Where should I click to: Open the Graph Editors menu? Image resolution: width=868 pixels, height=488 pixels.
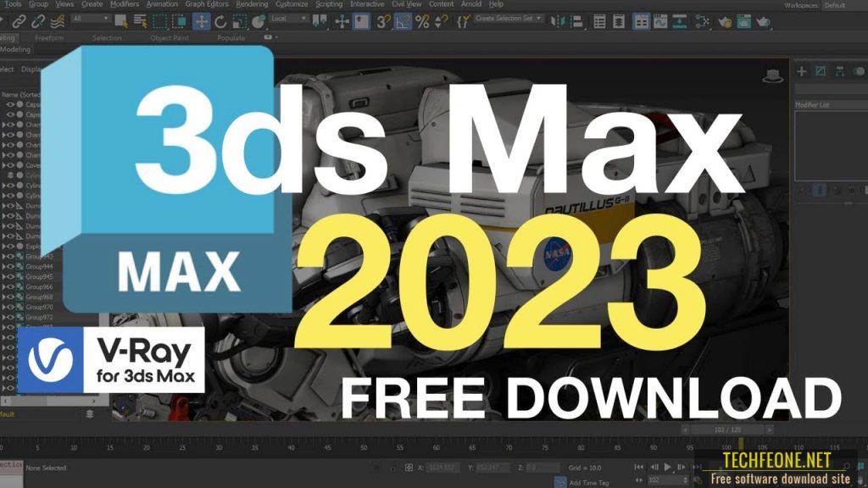[207, 4]
